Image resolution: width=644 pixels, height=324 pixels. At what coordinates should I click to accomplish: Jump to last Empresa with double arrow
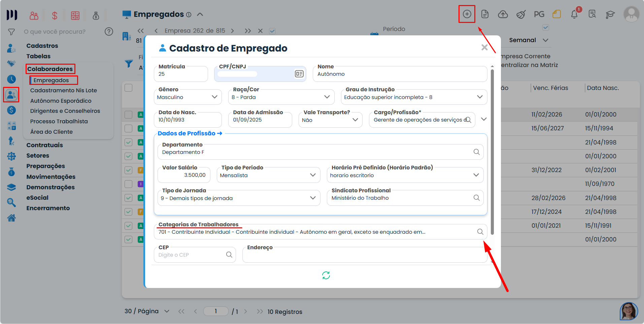pos(248,31)
